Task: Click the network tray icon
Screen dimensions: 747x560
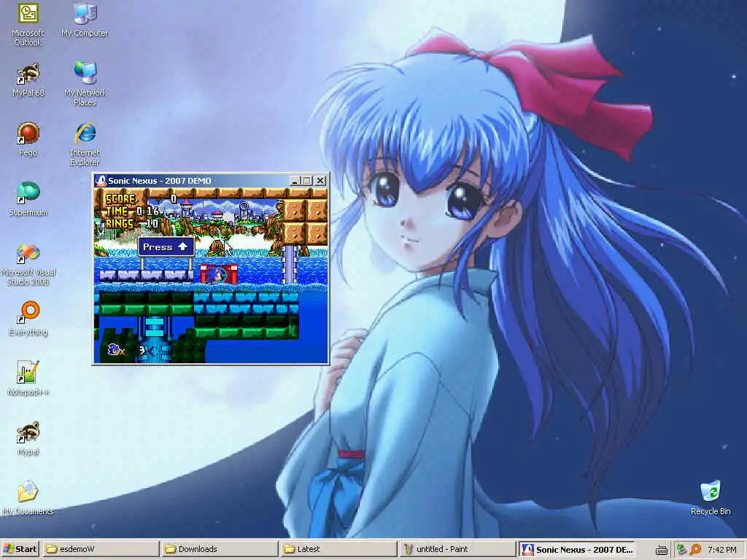Action: [x=682, y=550]
